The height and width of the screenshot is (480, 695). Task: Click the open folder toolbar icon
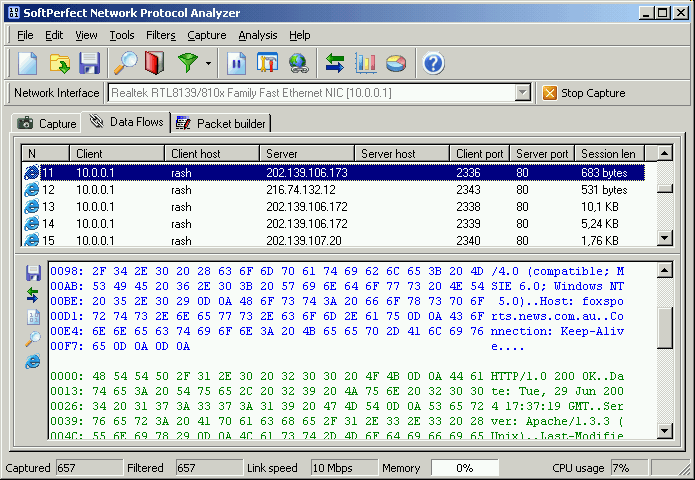59,64
